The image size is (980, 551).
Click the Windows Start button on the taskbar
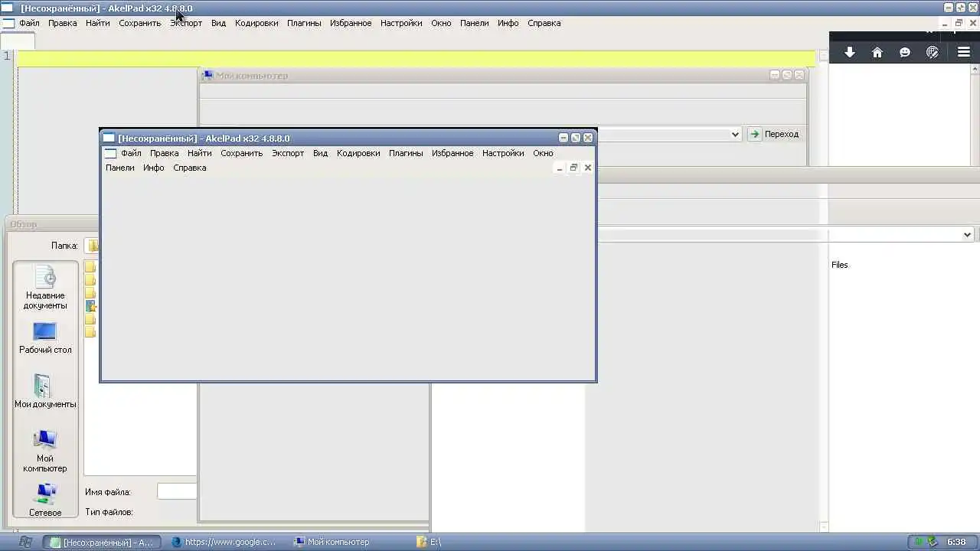coord(25,542)
